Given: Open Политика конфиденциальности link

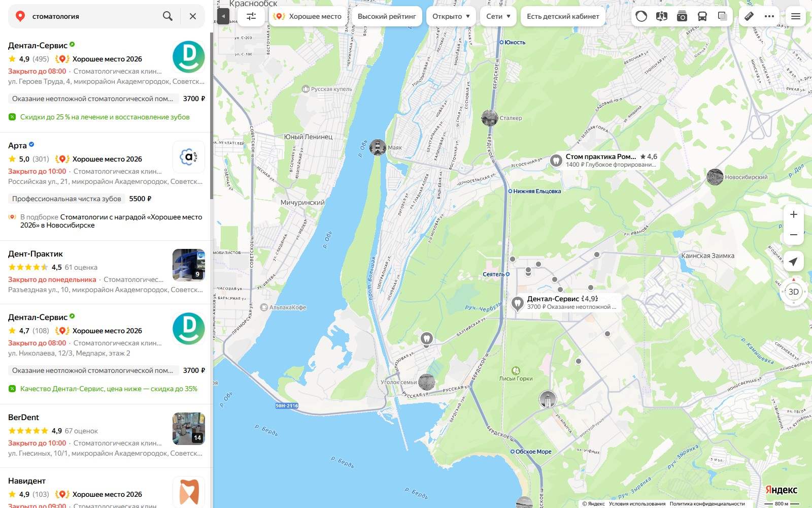Looking at the screenshot, I should point(707,504).
